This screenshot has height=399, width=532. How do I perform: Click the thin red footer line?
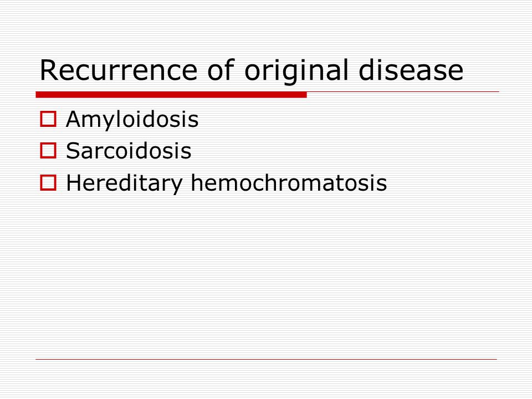(267, 359)
